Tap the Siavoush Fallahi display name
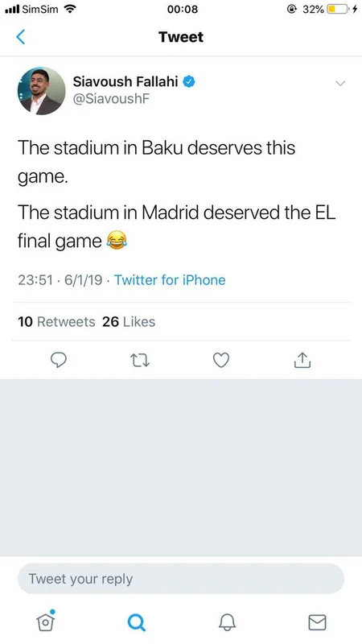Viewport: 362px width, 644px height. (125, 81)
